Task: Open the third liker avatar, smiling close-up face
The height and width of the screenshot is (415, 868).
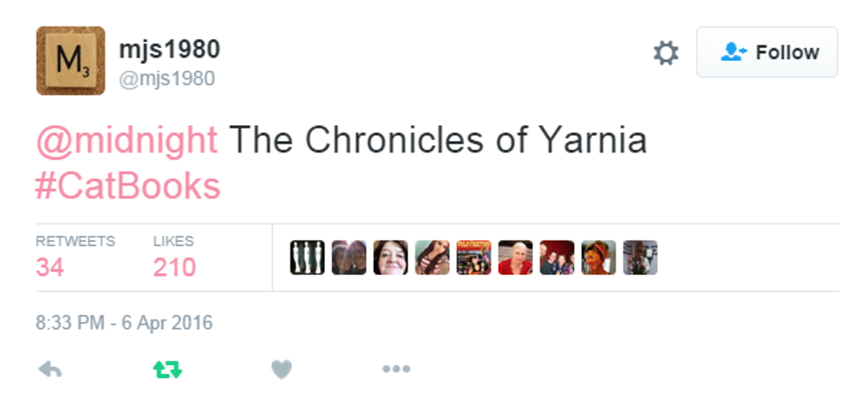Action: pos(391,258)
